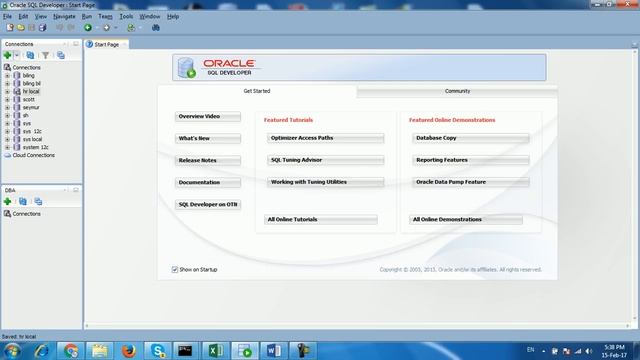Open Google Chrome from the taskbar
This screenshot has height=360, width=640.
tap(71, 351)
